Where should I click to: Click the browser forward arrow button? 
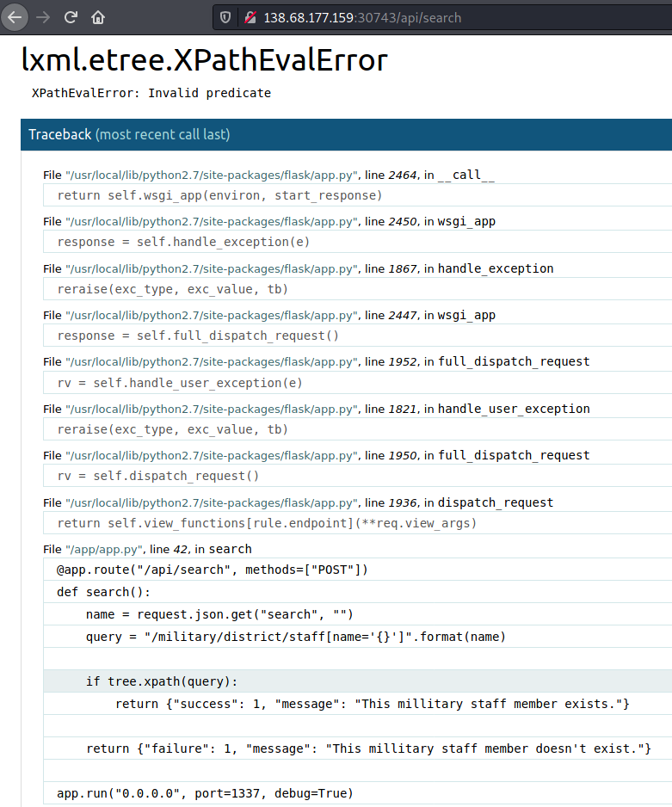tap(43, 17)
